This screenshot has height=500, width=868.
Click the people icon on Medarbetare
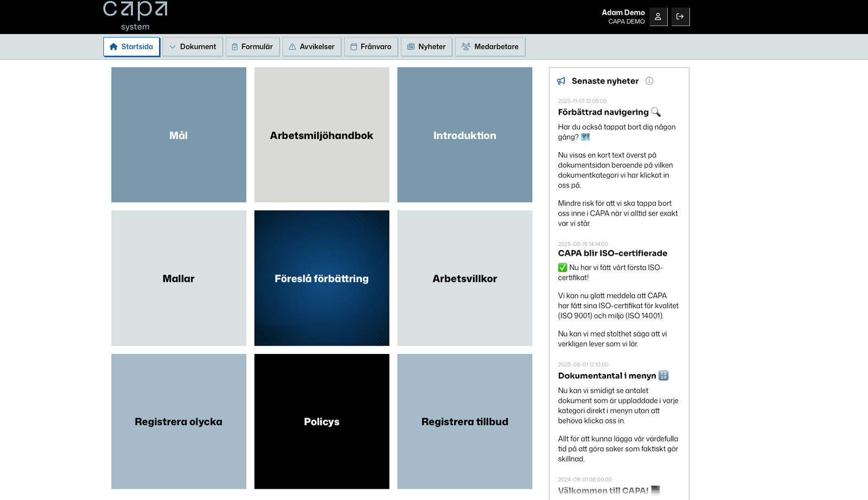point(465,47)
